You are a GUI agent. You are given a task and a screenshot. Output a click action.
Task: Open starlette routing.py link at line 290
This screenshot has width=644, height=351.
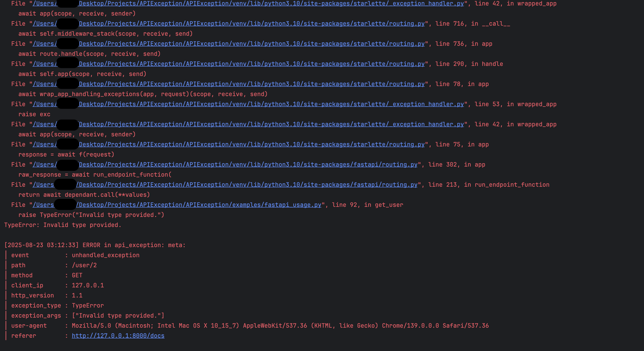pos(229,64)
